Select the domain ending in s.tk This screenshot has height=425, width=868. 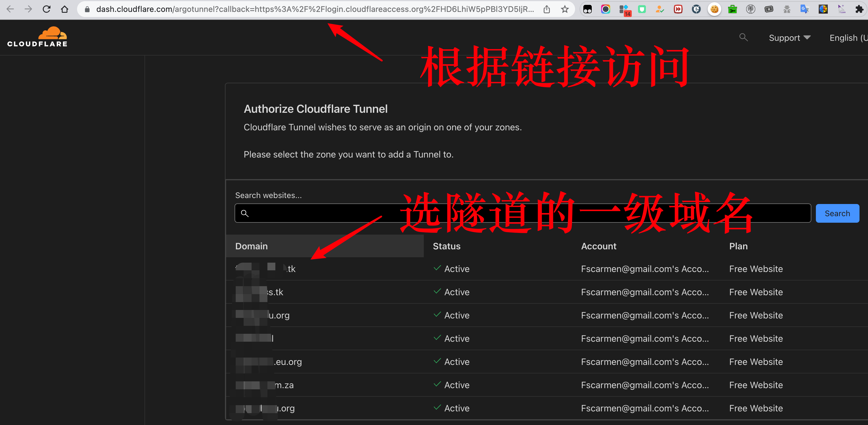click(259, 292)
